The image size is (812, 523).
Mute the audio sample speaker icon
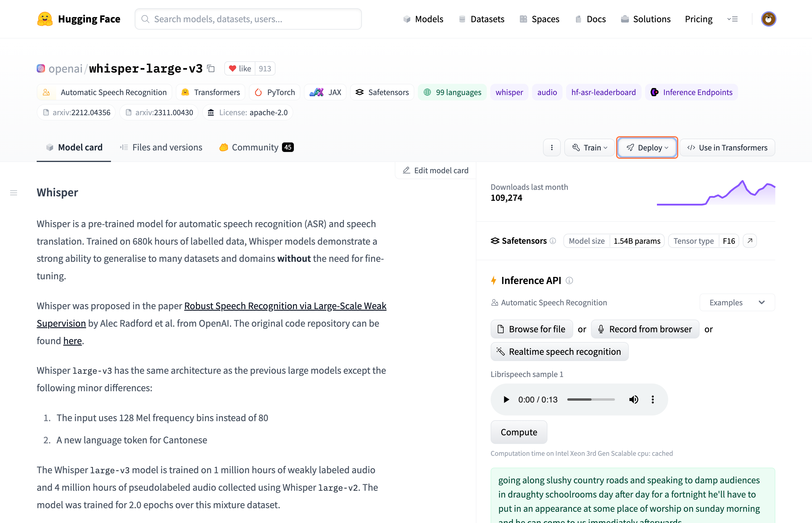[x=633, y=400]
